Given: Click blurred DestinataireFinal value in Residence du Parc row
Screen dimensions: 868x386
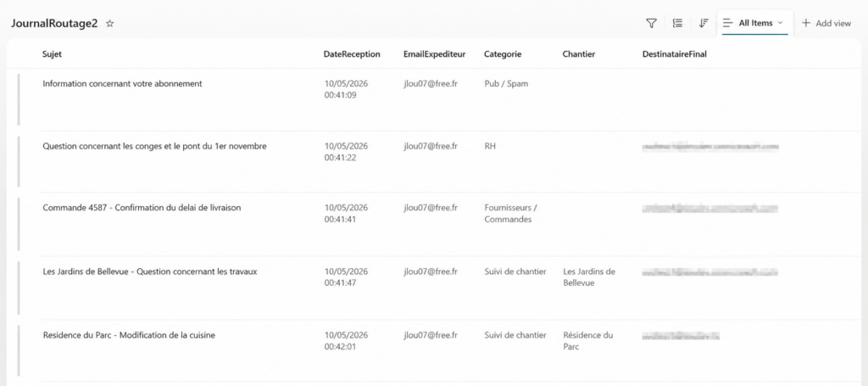Looking at the screenshot, I should [681, 336].
